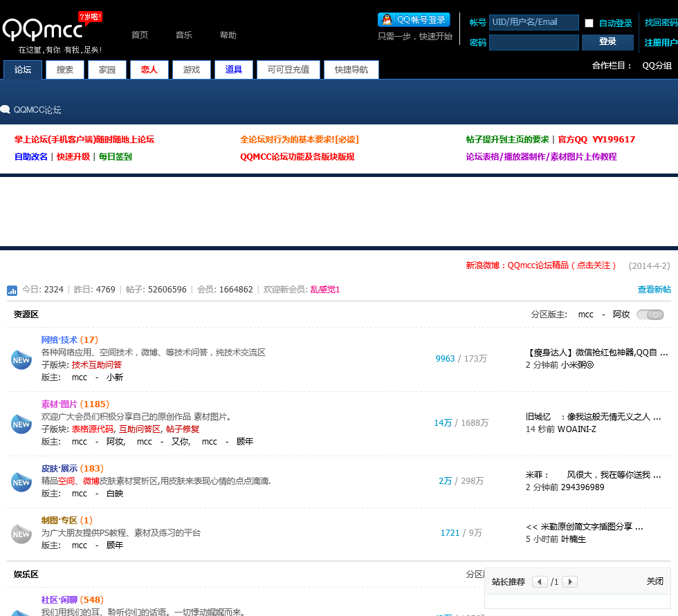The height and width of the screenshot is (616, 678).
Task: Open 技术互助问答 sub-forum
Action: (x=97, y=365)
